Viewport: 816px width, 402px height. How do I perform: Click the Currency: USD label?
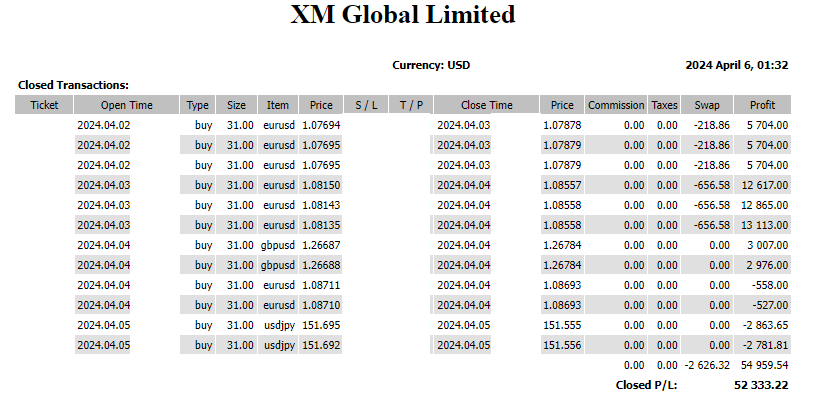coord(431,65)
